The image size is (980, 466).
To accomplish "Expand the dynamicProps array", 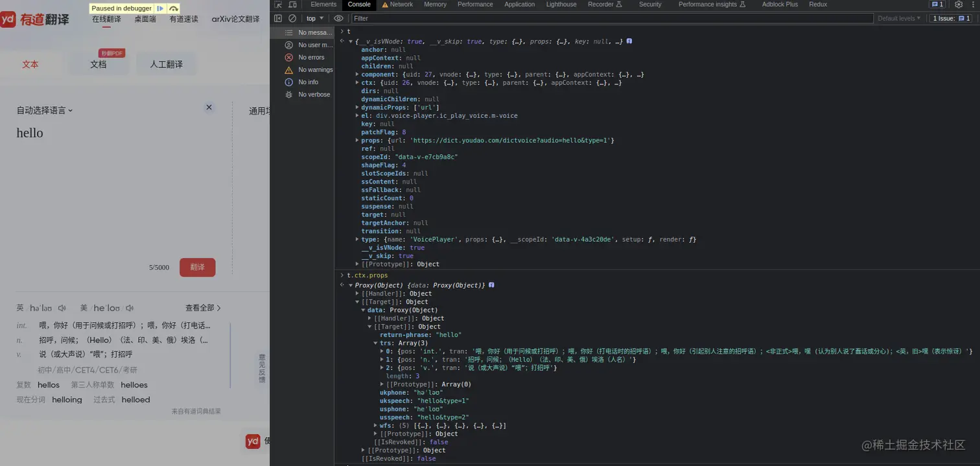I will coord(356,108).
